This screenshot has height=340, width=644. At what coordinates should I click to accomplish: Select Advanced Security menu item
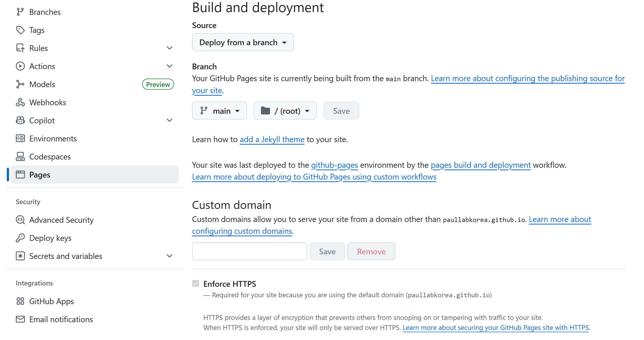(61, 220)
